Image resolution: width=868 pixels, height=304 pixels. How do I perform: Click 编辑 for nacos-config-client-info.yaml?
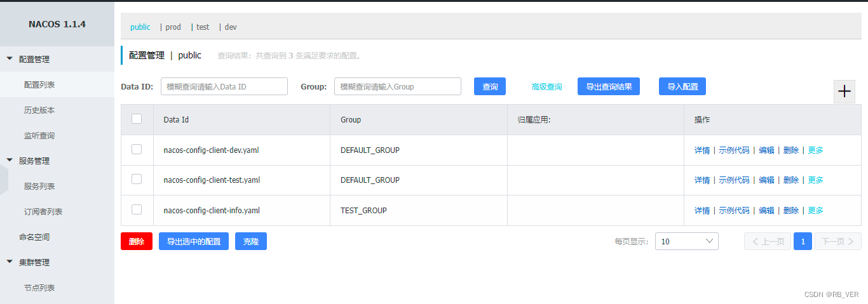[766, 211]
